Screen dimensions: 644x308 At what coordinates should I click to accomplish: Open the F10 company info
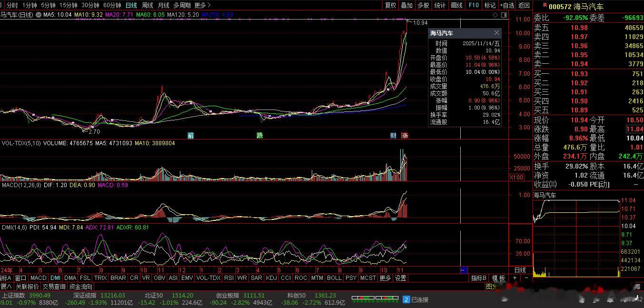click(x=474, y=5)
